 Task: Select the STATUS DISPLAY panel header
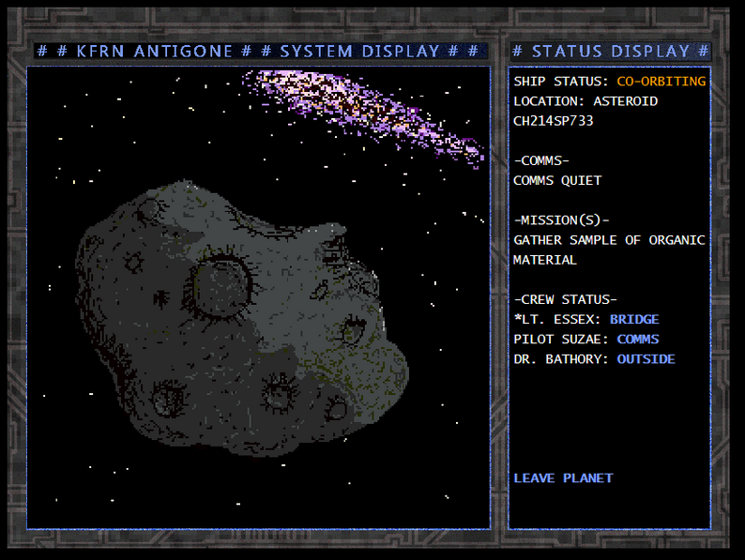pos(610,51)
